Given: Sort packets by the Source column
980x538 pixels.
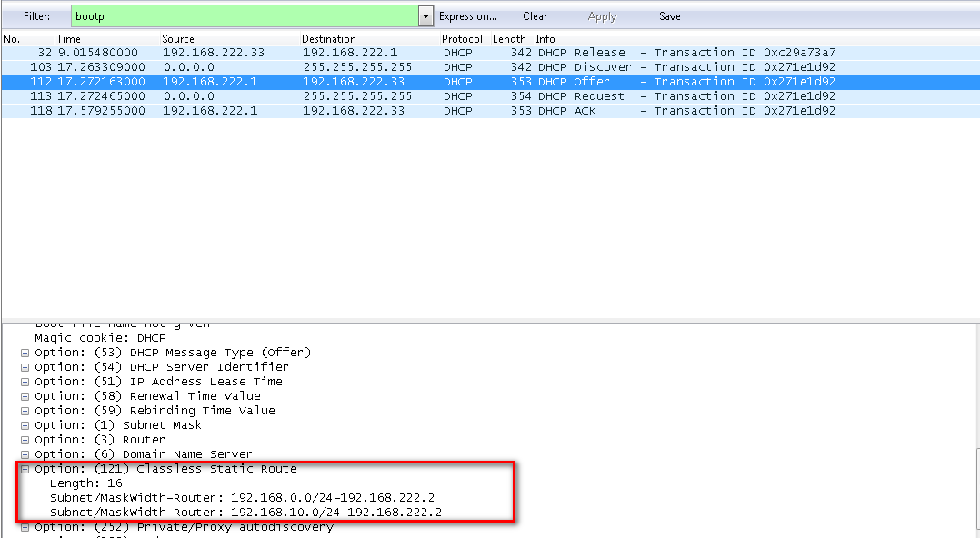Looking at the screenshot, I should coord(178,38).
